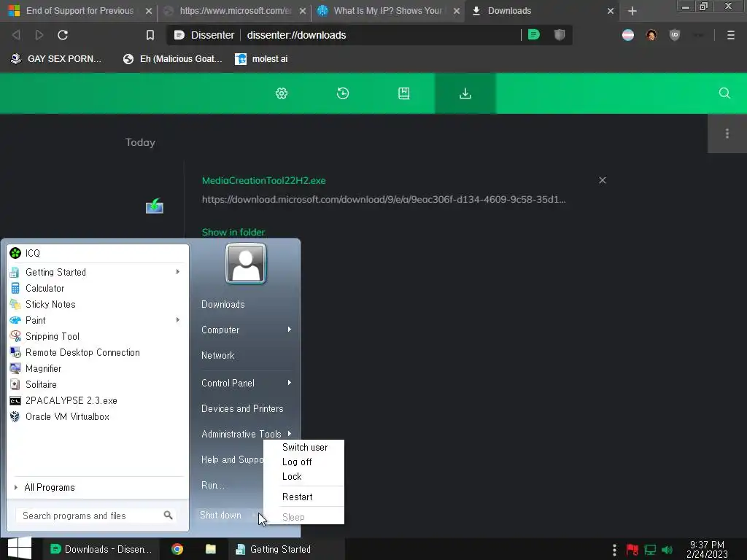
Task: Launch ICQ from the Start menu
Action: click(98, 253)
